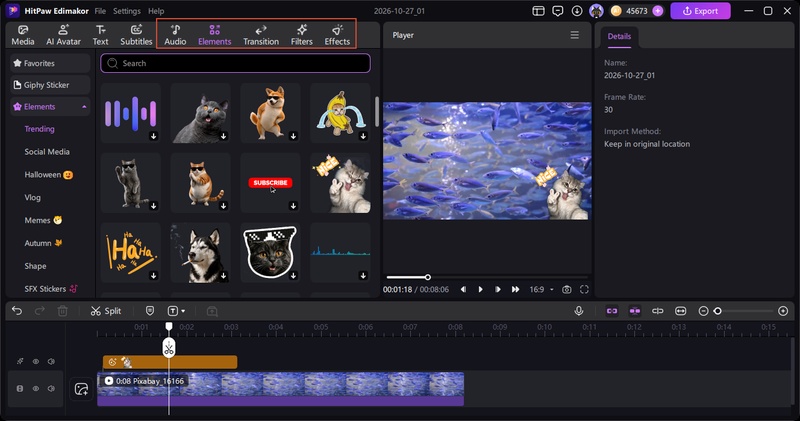
Task: Open the user avatar profile
Action: (596, 11)
